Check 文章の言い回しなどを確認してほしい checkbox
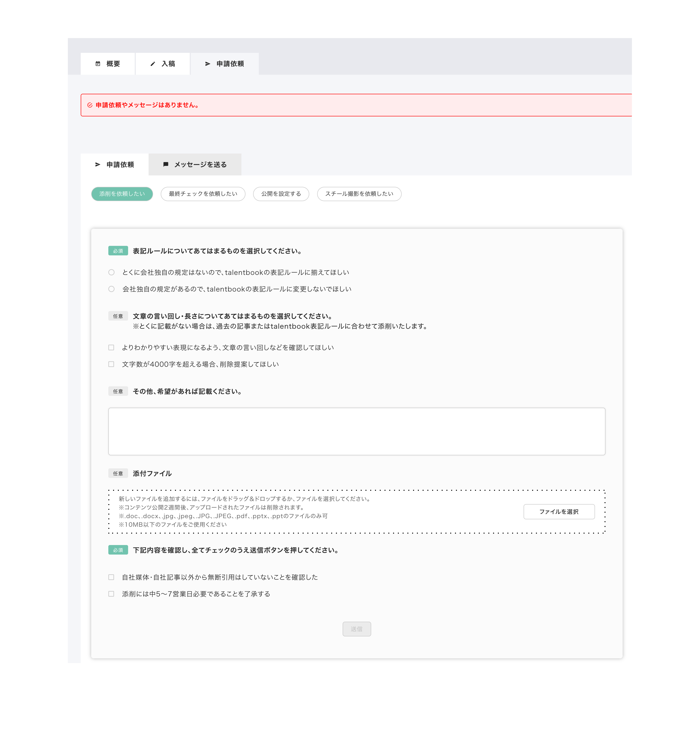 point(111,348)
